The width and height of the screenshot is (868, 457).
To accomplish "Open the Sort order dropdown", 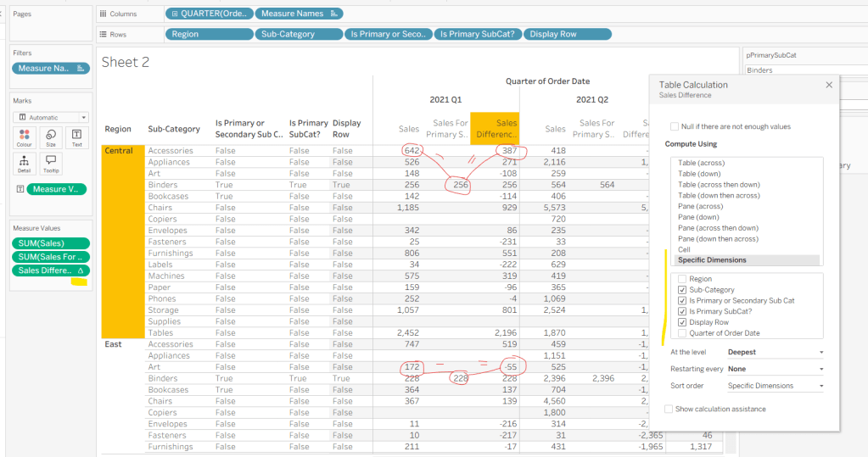I will click(x=776, y=386).
